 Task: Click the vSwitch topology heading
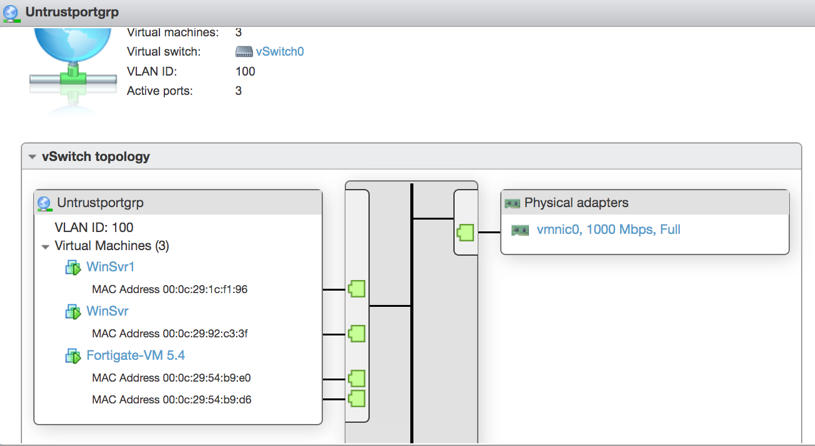coord(96,156)
